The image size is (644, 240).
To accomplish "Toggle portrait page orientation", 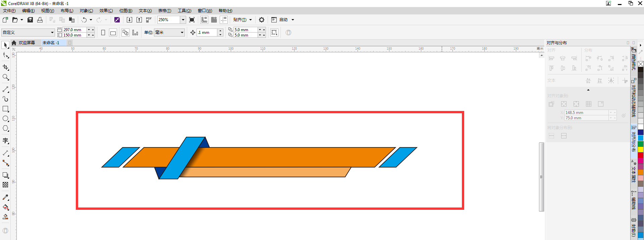I will pos(103,33).
